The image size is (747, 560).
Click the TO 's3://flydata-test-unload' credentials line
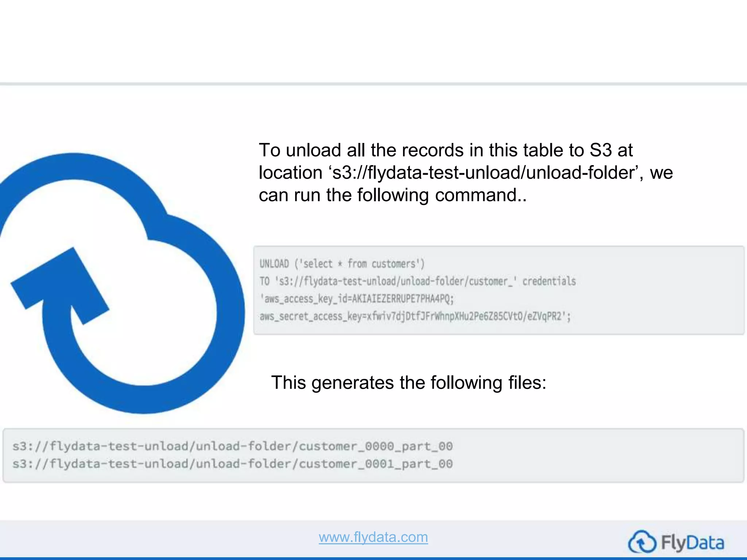tap(418, 281)
